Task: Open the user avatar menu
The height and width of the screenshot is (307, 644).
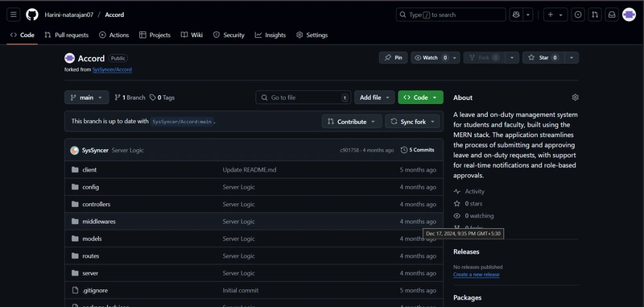Action: tap(629, 15)
